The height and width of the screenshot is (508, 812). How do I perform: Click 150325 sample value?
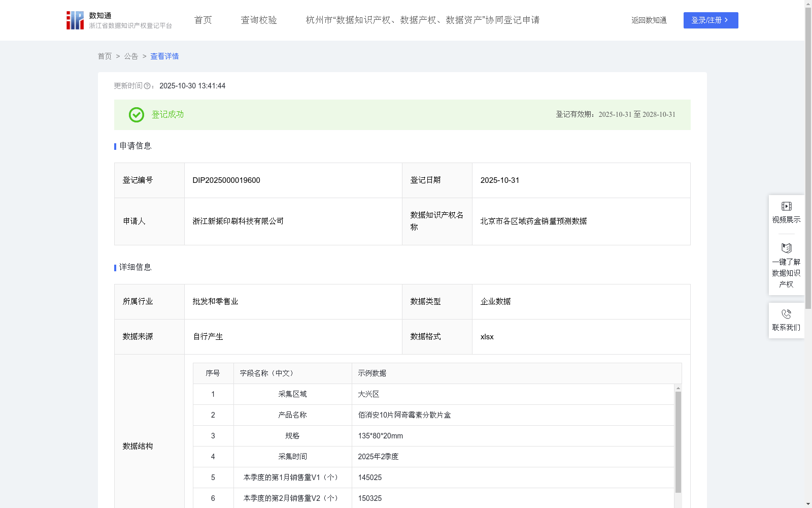tap(370, 498)
